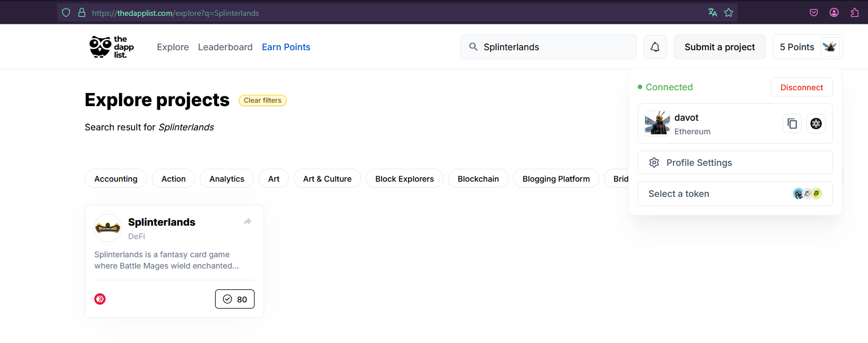Screen dimensions: 868x343
Task: Filter by Block Explorers
Action: pyautogui.click(x=405, y=178)
